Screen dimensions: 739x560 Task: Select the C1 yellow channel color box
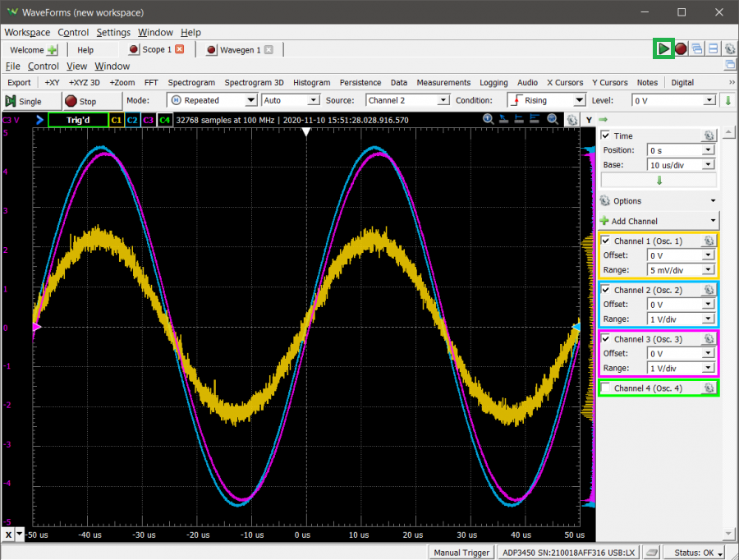coord(117,120)
